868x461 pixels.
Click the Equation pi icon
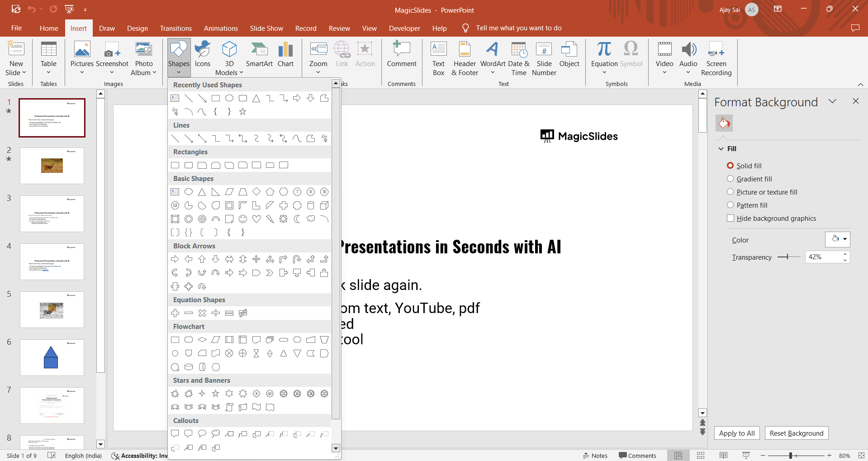click(x=604, y=49)
